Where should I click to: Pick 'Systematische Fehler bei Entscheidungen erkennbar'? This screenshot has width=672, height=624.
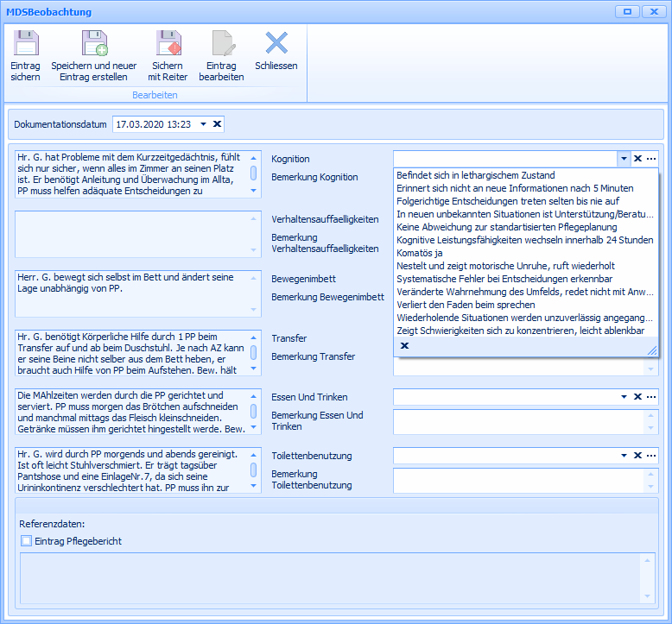504,279
